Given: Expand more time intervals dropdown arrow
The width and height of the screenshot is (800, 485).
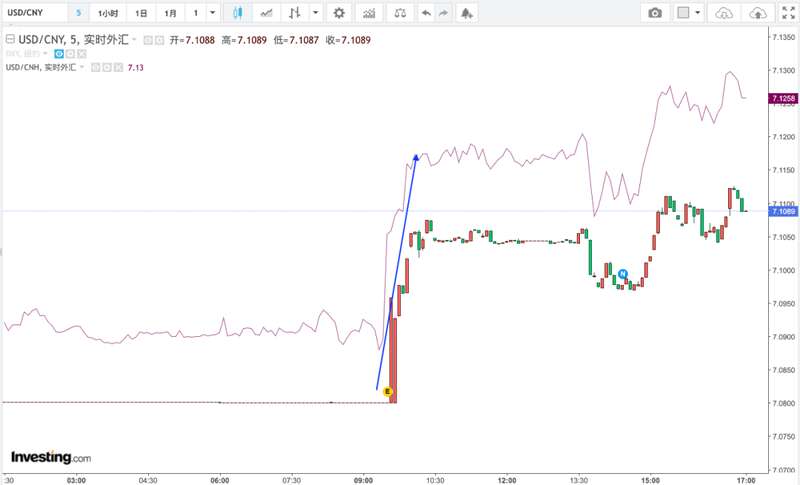Looking at the screenshot, I should pyautogui.click(x=213, y=13).
